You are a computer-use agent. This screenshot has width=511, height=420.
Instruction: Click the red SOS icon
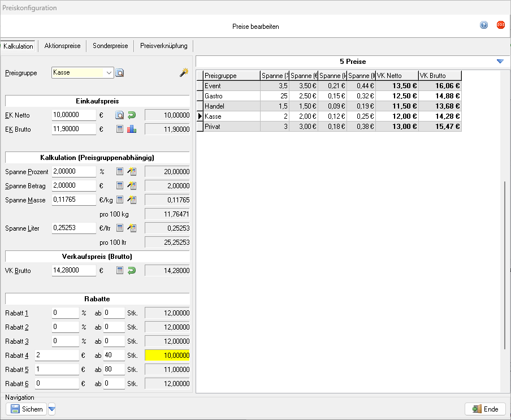coord(500,25)
